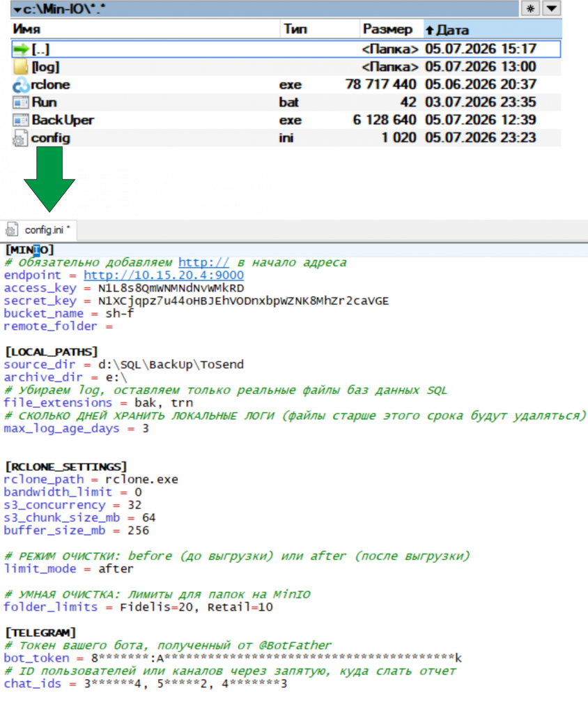Open the http://10.15.20.4:9000 endpoint link
The width and height of the screenshot is (588, 714).
coord(164,275)
